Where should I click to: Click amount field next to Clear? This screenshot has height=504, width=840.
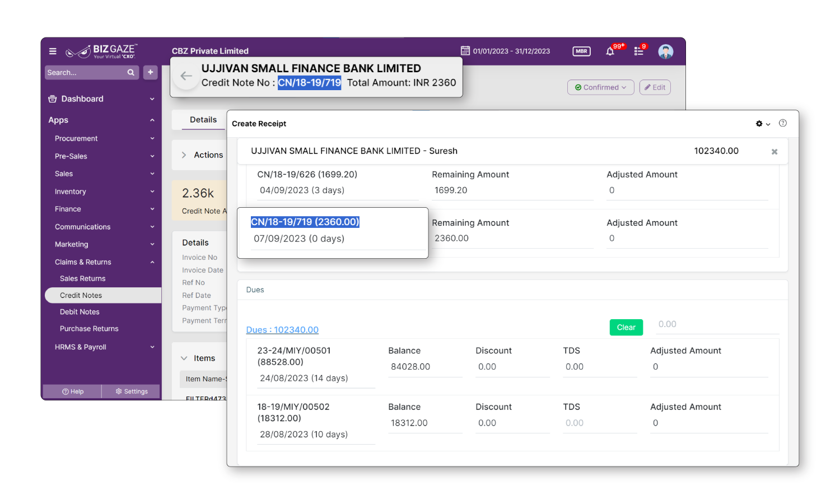[717, 324]
